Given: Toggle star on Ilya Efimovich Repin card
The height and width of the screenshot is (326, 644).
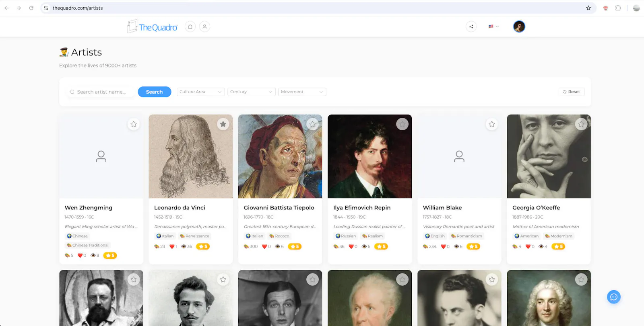Looking at the screenshot, I should coord(402,124).
